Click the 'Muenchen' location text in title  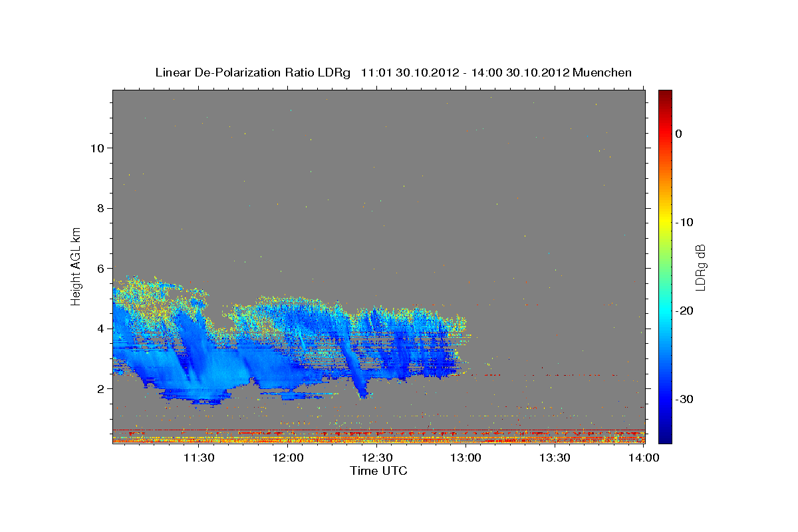[x=602, y=72]
